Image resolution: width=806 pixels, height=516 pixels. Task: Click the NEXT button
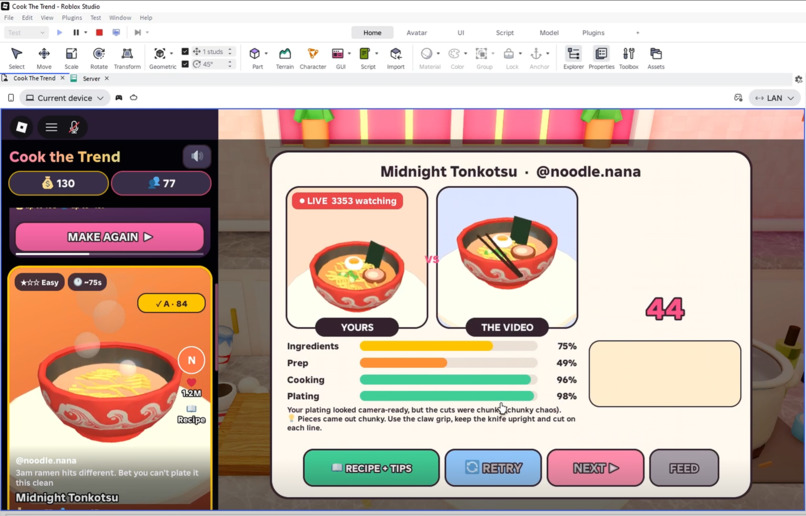[595, 468]
